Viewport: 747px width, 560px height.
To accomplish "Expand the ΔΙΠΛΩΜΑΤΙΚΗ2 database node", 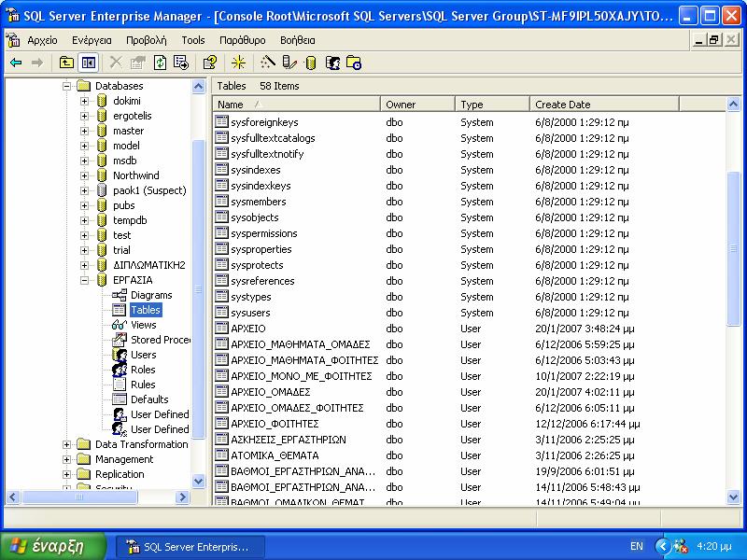I will [x=84, y=265].
